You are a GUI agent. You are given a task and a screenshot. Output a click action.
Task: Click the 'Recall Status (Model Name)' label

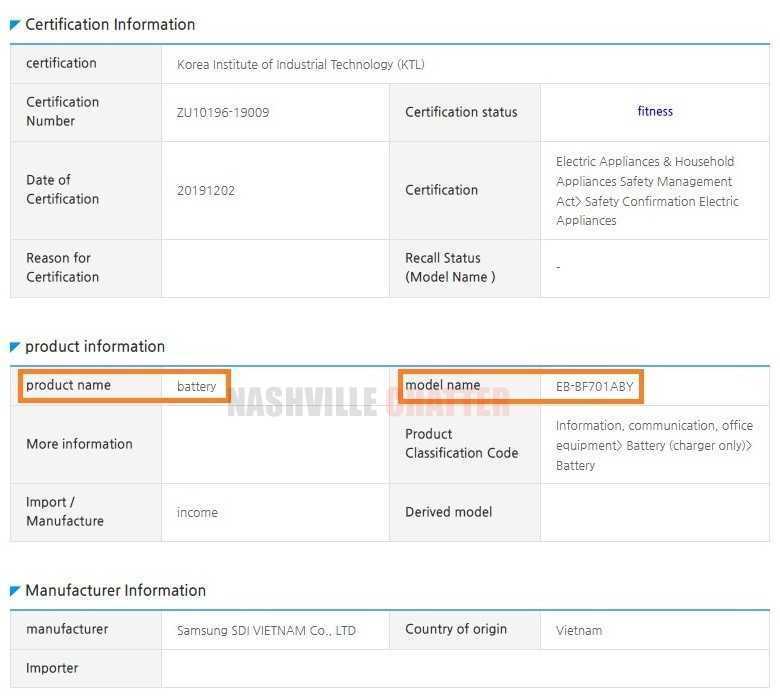coord(449,267)
